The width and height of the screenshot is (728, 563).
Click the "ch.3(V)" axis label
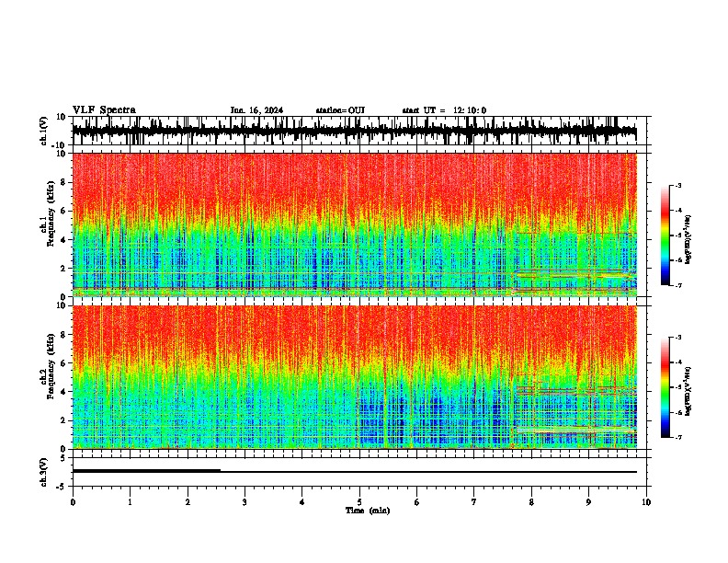pos(44,472)
